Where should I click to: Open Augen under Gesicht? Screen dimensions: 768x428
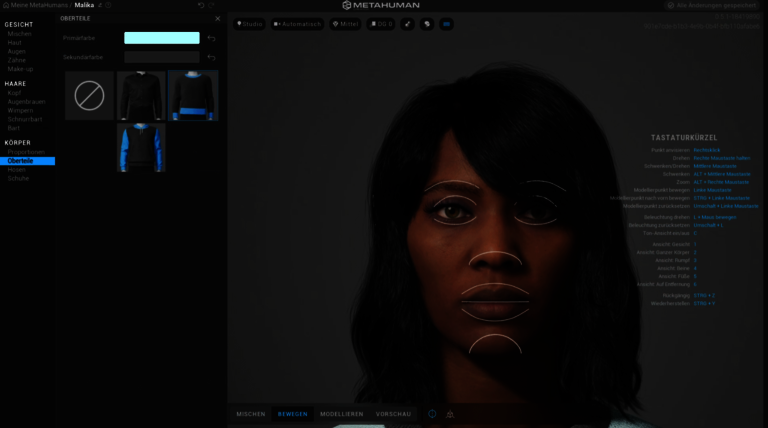coord(17,51)
